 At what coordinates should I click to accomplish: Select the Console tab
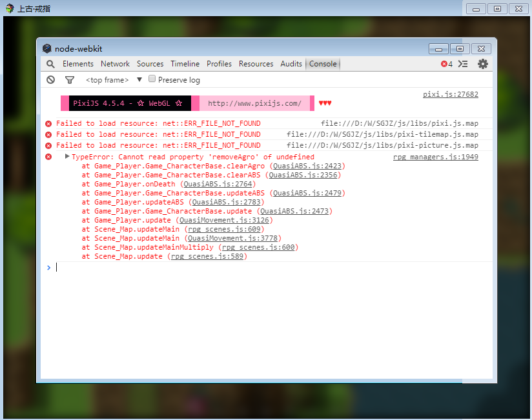323,64
